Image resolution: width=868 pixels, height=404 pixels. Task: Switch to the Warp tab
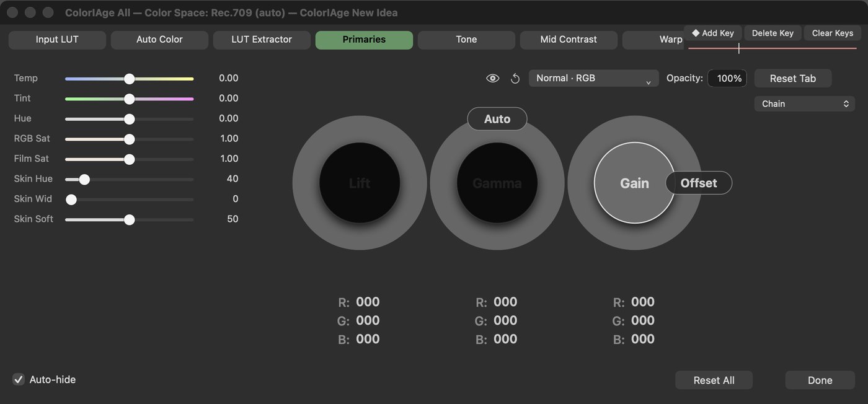click(654, 40)
